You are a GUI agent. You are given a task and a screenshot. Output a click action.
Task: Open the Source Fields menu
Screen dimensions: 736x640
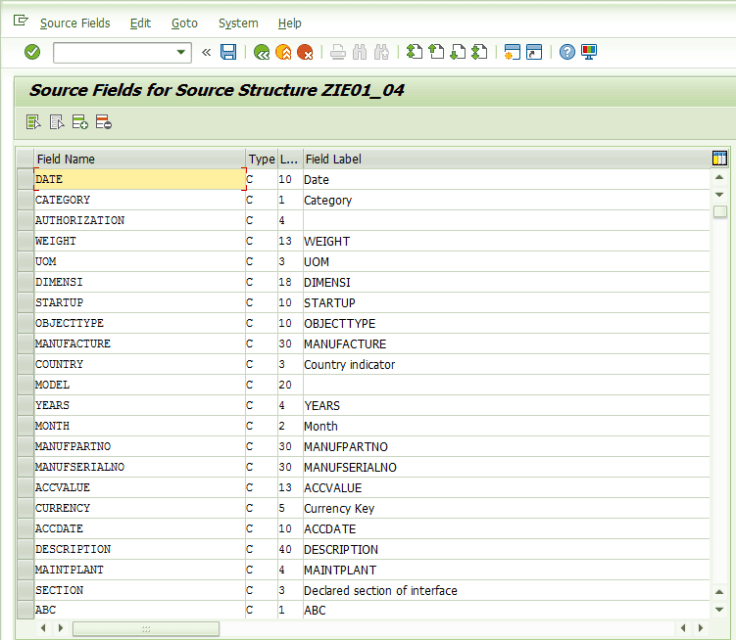[x=75, y=23]
